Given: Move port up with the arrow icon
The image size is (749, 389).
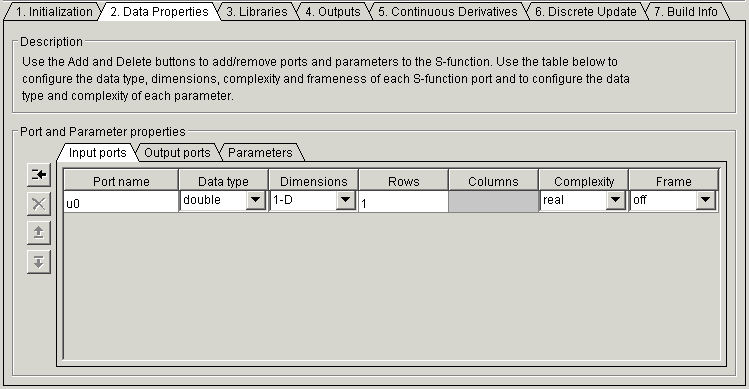Looking at the screenshot, I should click(39, 233).
